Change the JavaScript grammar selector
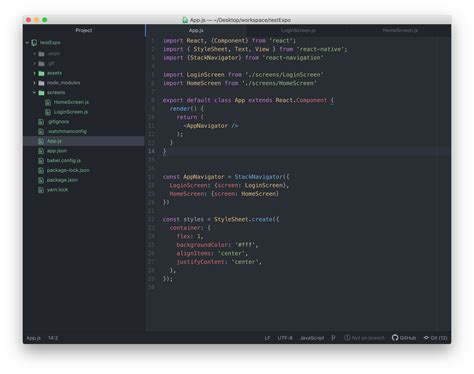474x374 pixels. (x=312, y=338)
